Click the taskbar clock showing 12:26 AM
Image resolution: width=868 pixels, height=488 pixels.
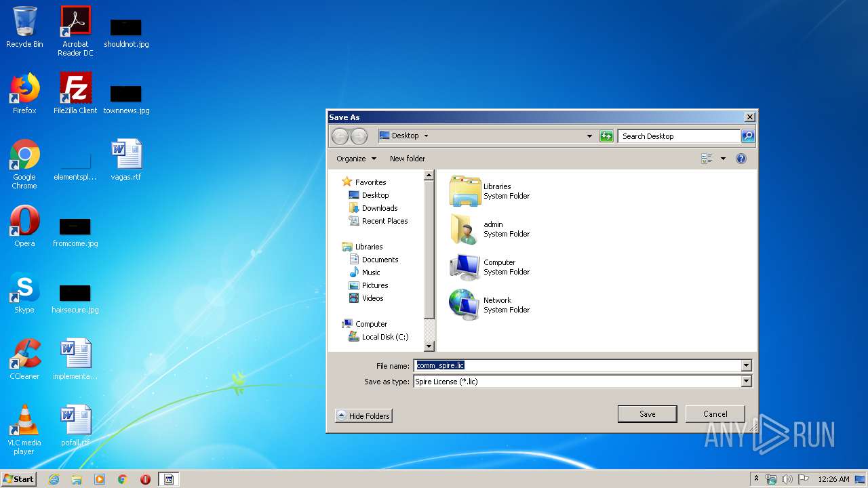click(x=833, y=479)
